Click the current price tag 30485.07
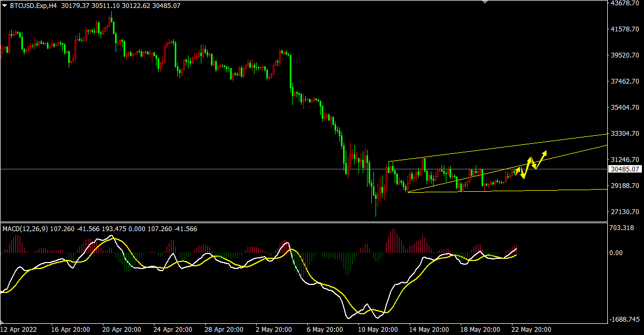This screenshot has width=644, height=335. (x=625, y=169)
